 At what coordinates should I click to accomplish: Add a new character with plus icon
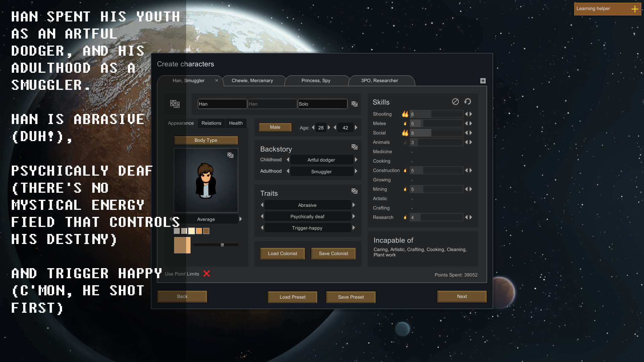pyautogui.click(x=483, y=81)
